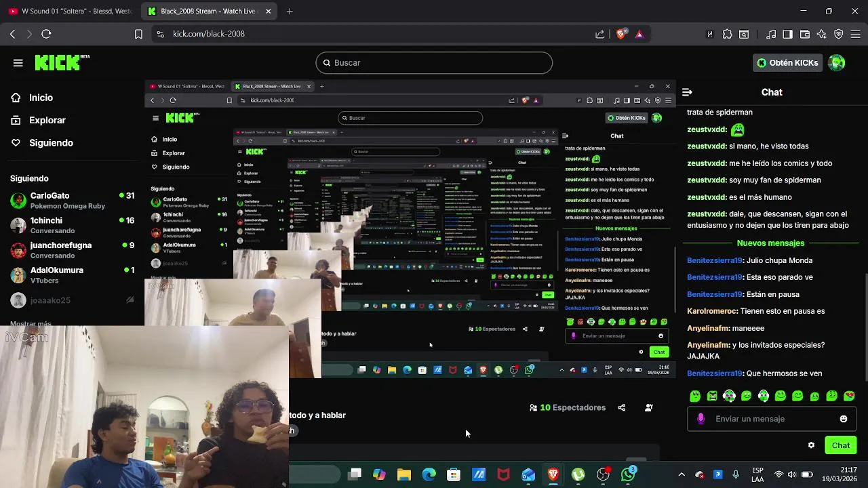Focus the Enviar un mensaje field
The image size is (868, 488).
point(772,419)
